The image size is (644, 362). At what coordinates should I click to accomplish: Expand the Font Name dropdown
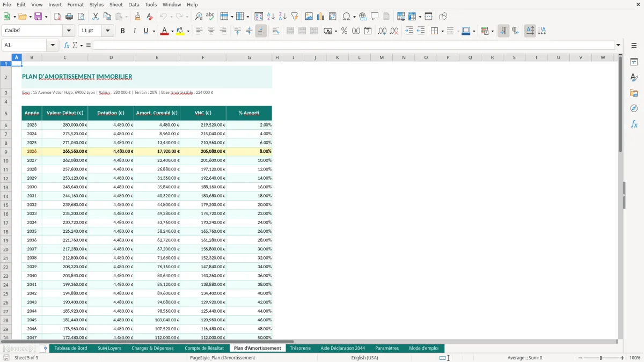(68, 31)
